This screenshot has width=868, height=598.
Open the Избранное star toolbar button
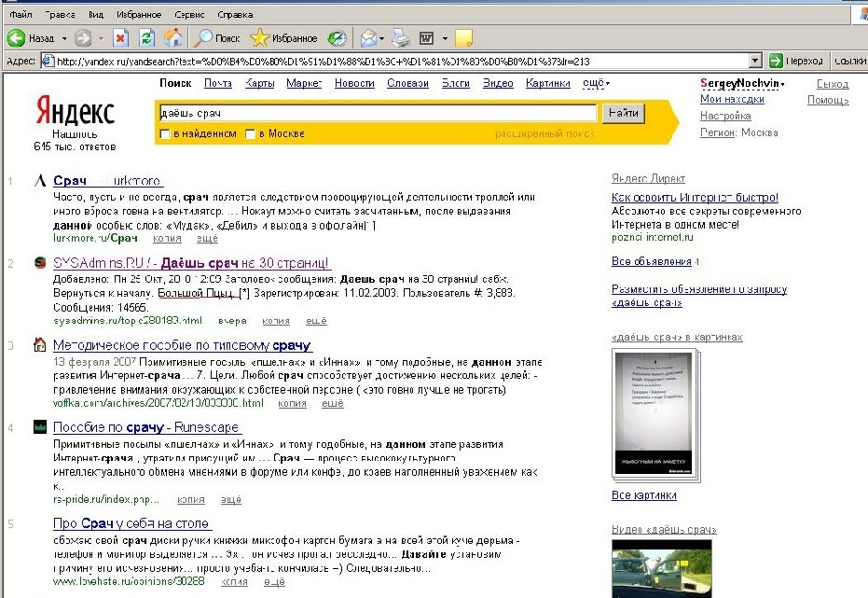coord(283,38)
